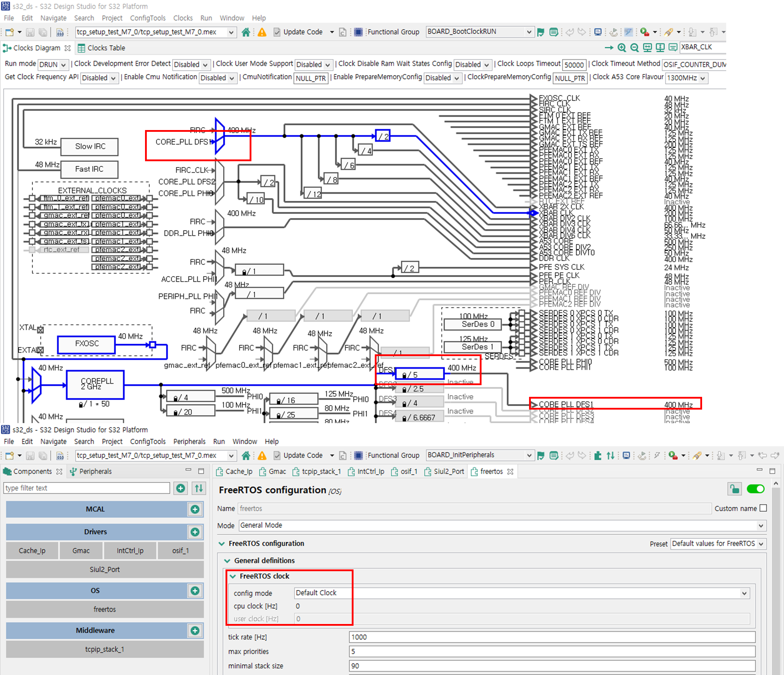
Task: Toggle Update Code checkbox in Peripherals window
Action: (277, 456)
